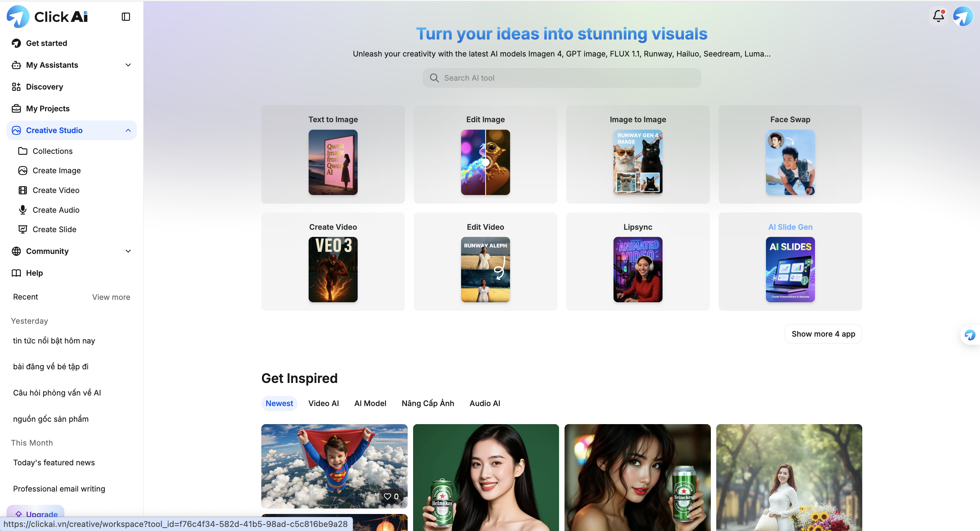The width and height of the screenshot is (980, 531).
Task: Expand the Community section
Action: (x=128, y=251)
